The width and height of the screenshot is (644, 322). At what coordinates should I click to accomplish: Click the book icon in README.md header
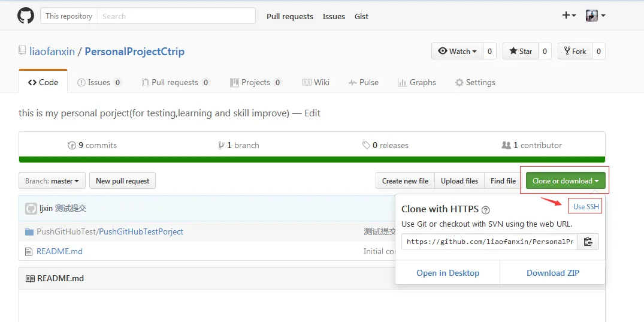tap(30, 279)
